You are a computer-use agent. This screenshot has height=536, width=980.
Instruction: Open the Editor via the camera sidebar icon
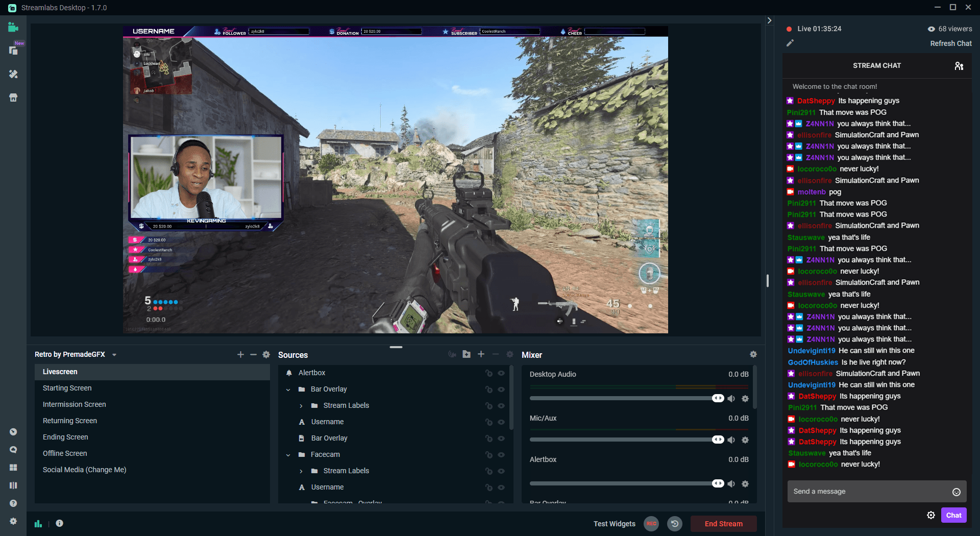click(13, 27)
